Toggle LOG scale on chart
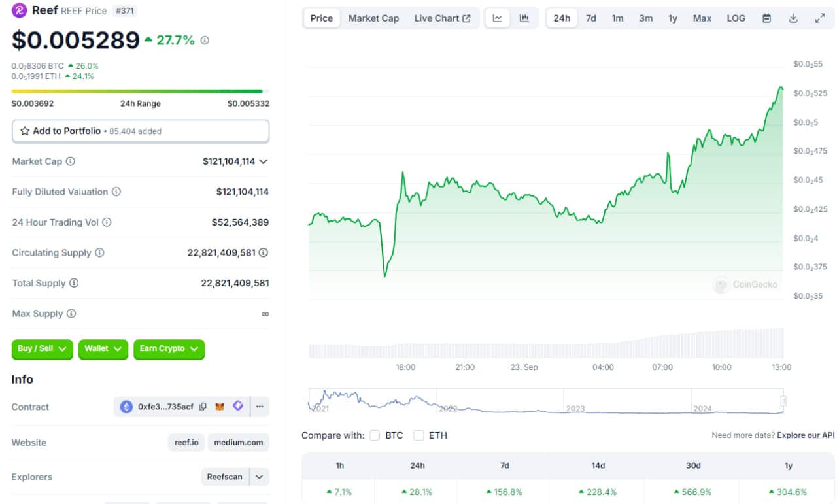Viewport: 837px width, 504px height. [x=736, y=18]
